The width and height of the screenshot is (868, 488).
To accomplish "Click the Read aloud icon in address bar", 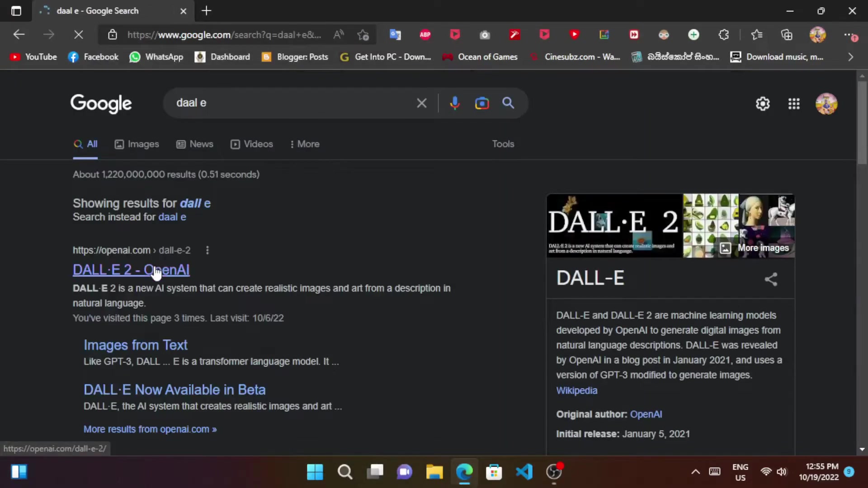I will tap(339, 34).
